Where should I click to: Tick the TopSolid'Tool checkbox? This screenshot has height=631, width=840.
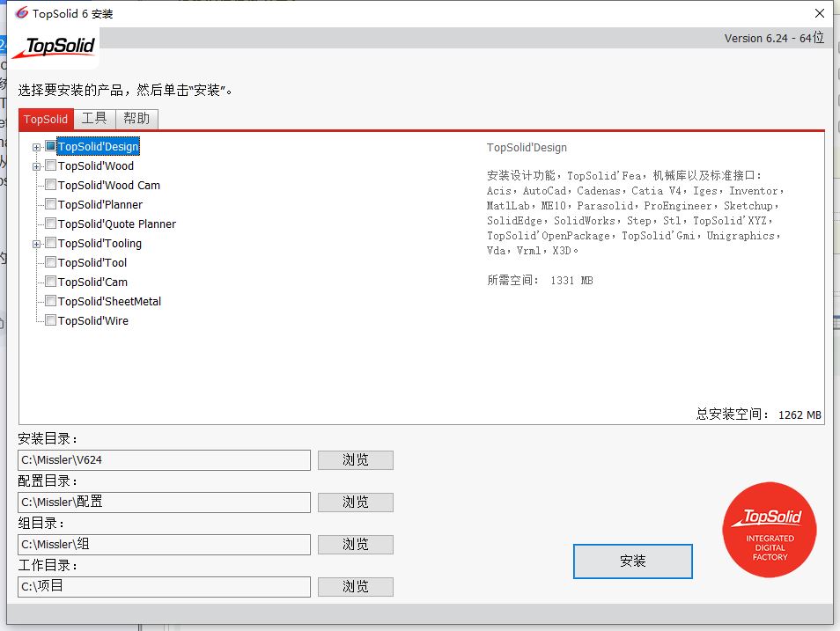coord(50,262)
